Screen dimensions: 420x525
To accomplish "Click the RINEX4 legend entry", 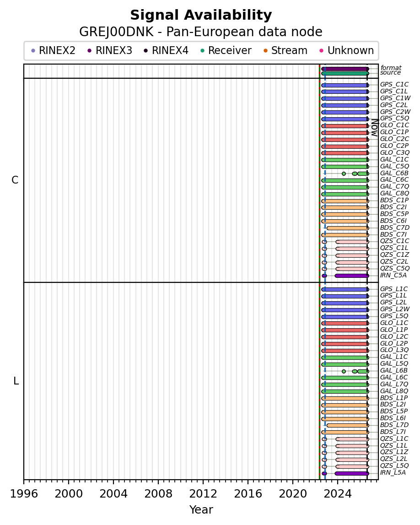I will click(x=166, y=50).
